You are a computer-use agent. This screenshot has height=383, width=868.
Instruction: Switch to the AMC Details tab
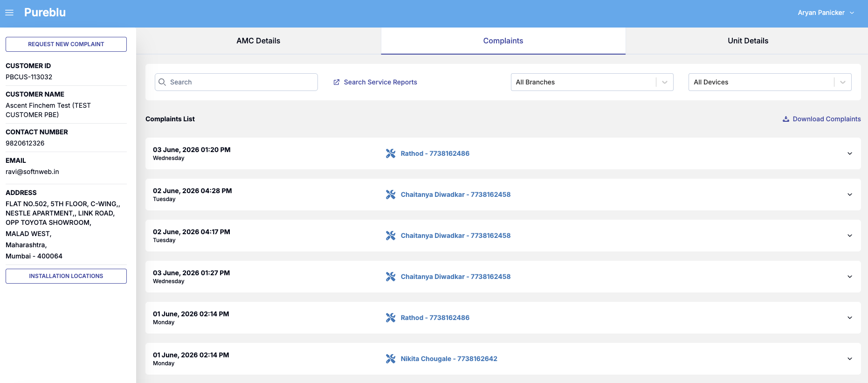[x=258, y=41]
